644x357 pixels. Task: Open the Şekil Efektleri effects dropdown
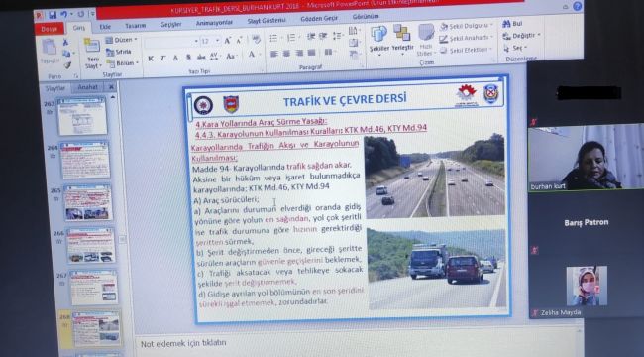pyautogui.click(x=466, y=50)
